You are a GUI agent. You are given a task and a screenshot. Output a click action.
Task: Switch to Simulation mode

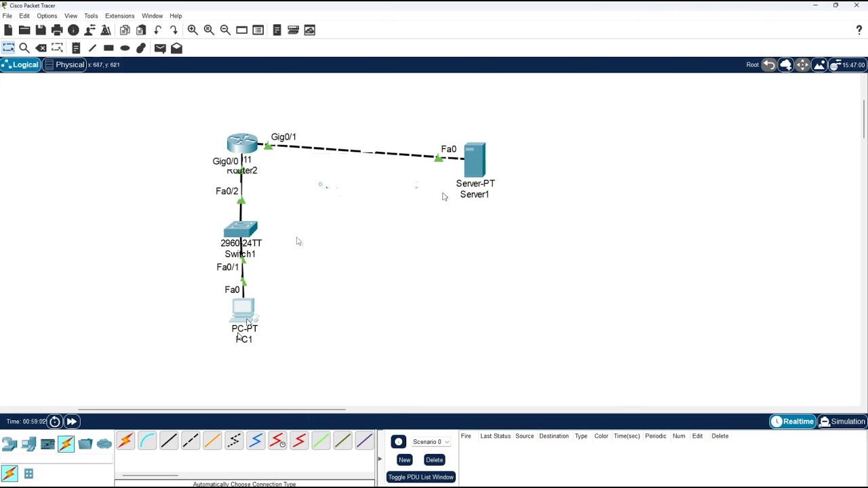pos(842,422)
